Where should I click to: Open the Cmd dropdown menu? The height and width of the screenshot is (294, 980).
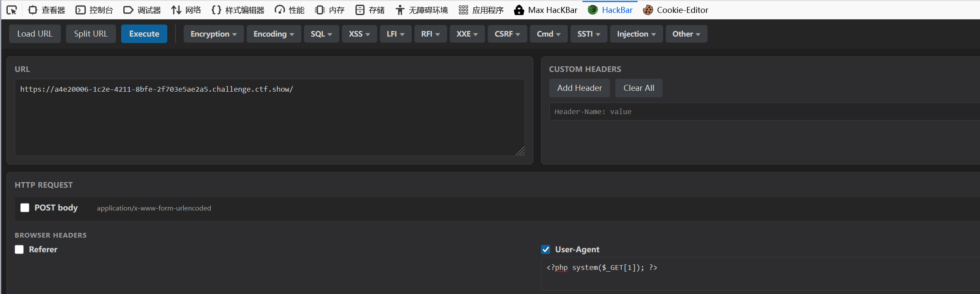(x=548, y=34)
